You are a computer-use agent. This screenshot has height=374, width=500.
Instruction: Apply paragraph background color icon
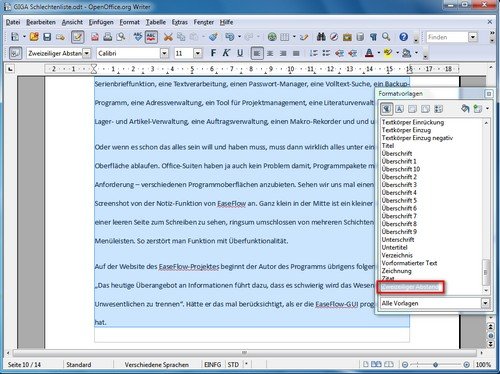point(406,53)
